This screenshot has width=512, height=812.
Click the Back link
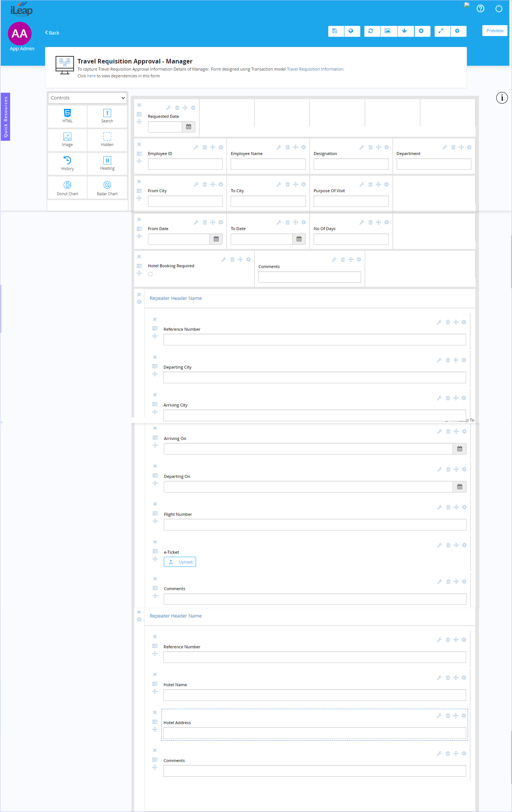click(x=52, y=33)
